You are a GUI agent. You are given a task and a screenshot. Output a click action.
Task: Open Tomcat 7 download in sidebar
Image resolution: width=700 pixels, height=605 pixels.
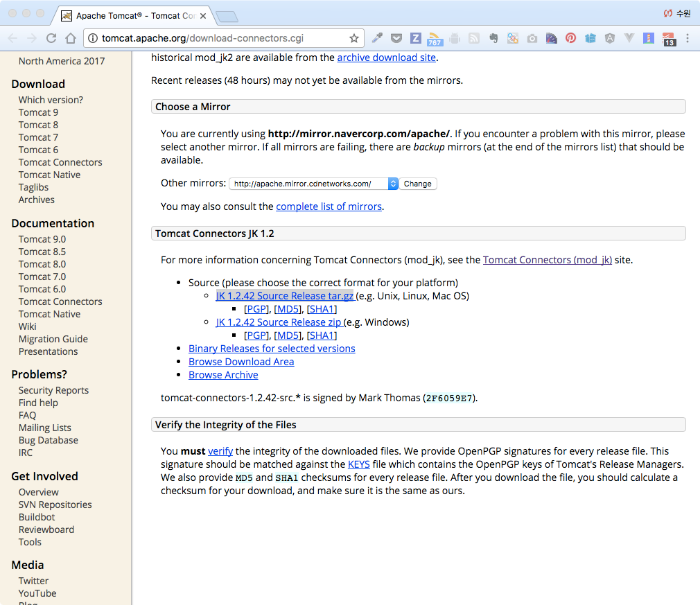coord(38,137)
